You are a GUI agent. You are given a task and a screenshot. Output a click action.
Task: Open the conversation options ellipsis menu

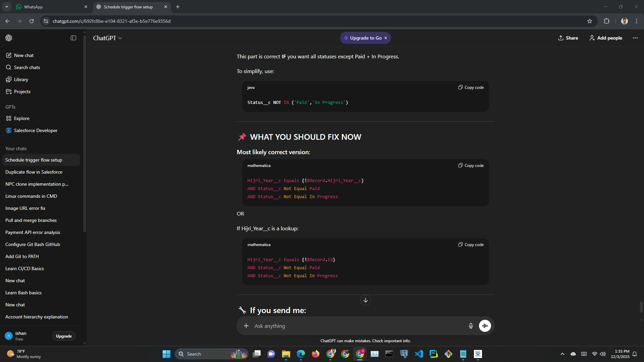[x=635, y=38]
